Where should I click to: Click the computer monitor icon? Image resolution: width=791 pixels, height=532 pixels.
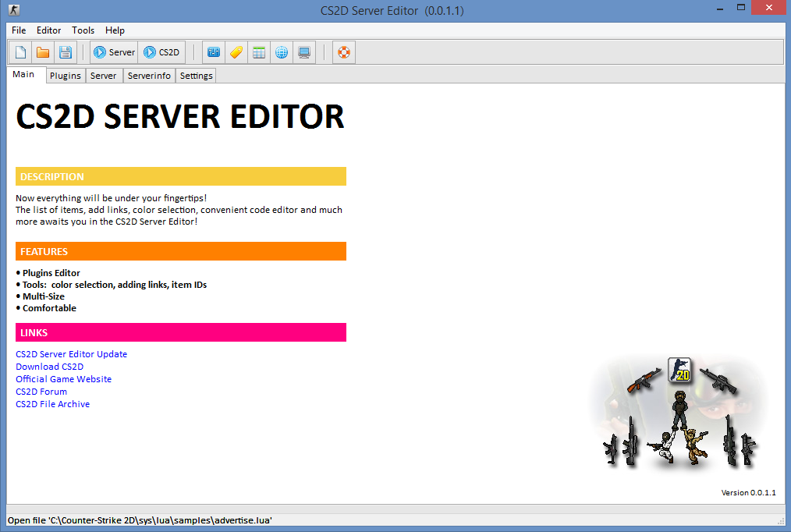tap(304, 52)
